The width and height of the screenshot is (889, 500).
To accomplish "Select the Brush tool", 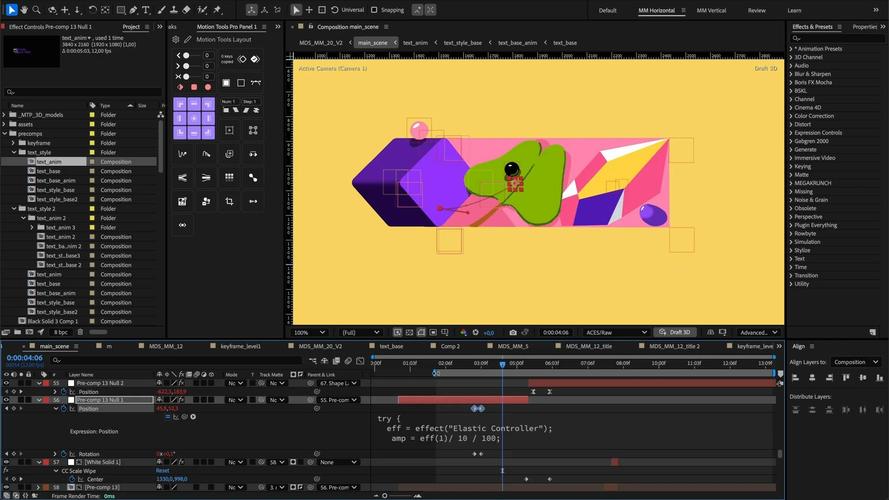I will pyautogui.click(x=162, y=10).
